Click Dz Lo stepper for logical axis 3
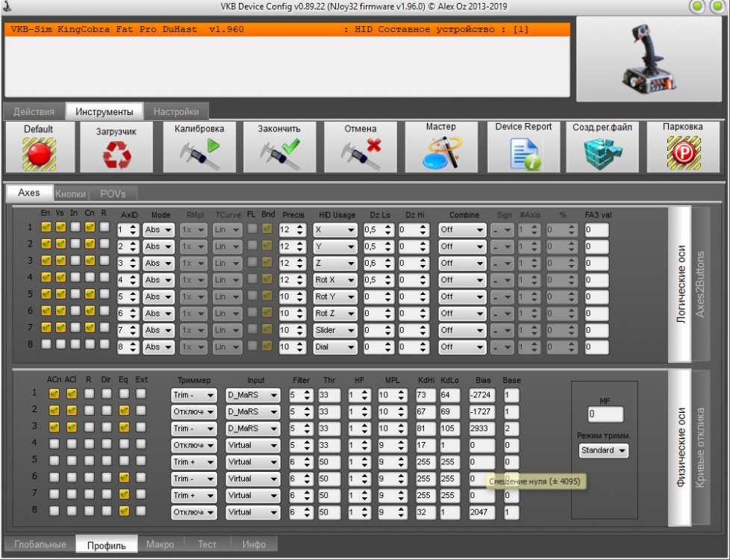This screenshot has height=560, width=730. [x=388, y=264]
